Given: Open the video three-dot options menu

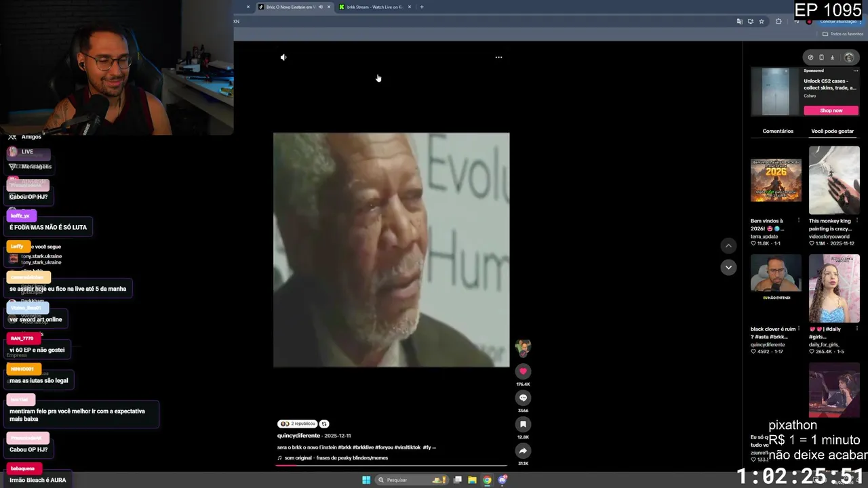Looking at the screenshot, I should (498, 58).
